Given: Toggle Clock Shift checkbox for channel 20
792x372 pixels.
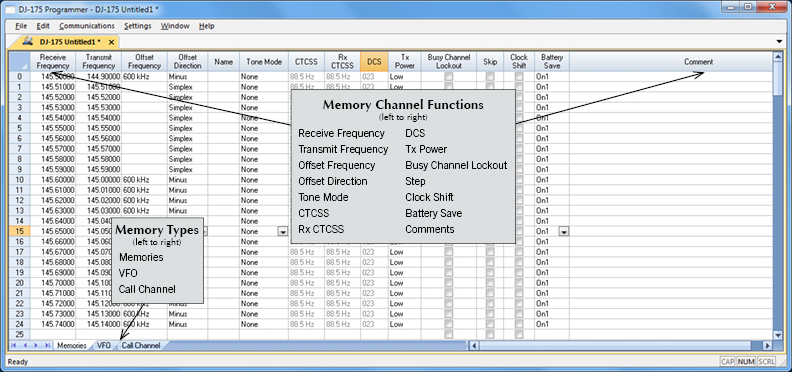Looking at the screenshot, I should (x=519, y=283).
